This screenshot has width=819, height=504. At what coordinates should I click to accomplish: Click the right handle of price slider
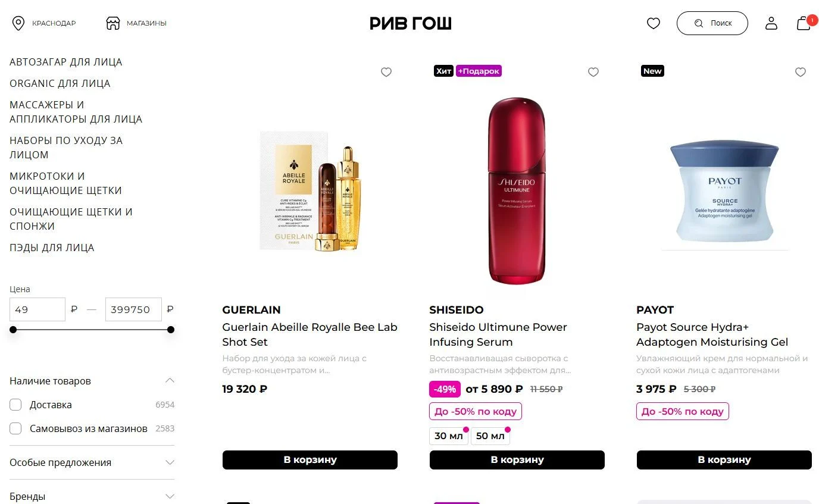171,330
